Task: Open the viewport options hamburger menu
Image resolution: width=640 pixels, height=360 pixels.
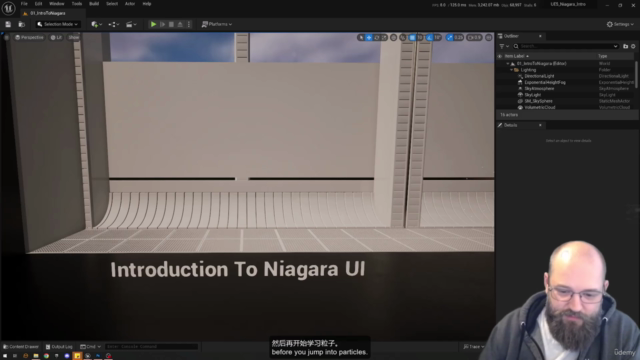Action: pyautogui.click(x=6, y=38)
